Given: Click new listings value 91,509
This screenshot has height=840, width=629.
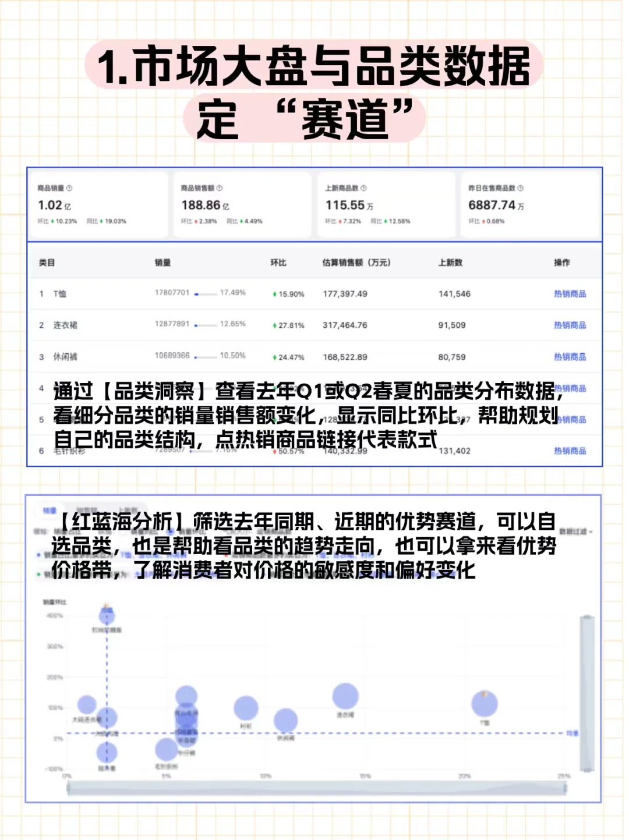Looking at the screenshot, I should [452, 325].
